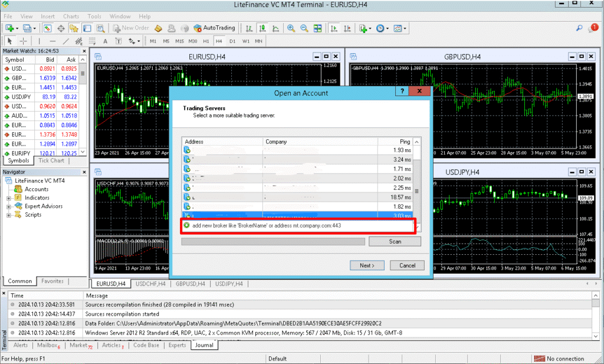This screenshot has height=364, width=604.
Task: Select the trendline drawing tool
Action: click(66, 41)
